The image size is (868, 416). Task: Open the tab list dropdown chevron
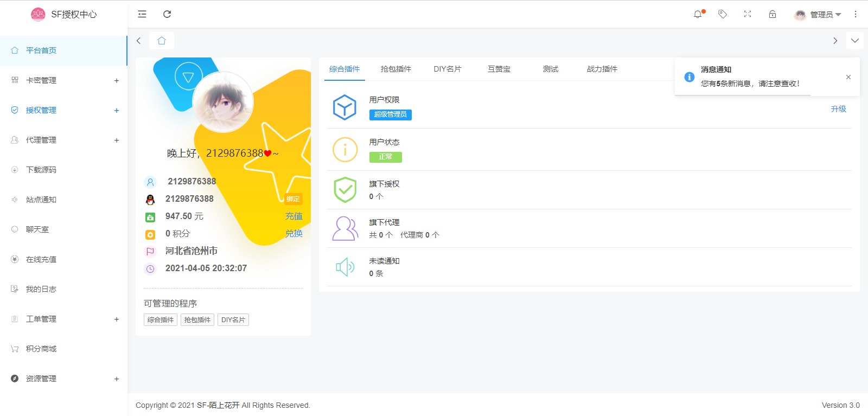(x=855, y=41)
